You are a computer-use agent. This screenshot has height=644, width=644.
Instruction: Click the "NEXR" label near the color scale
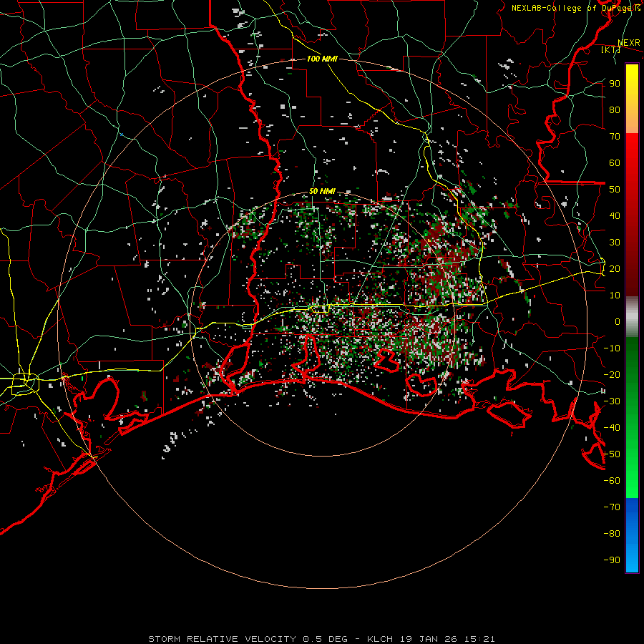[x=628, y=43]
